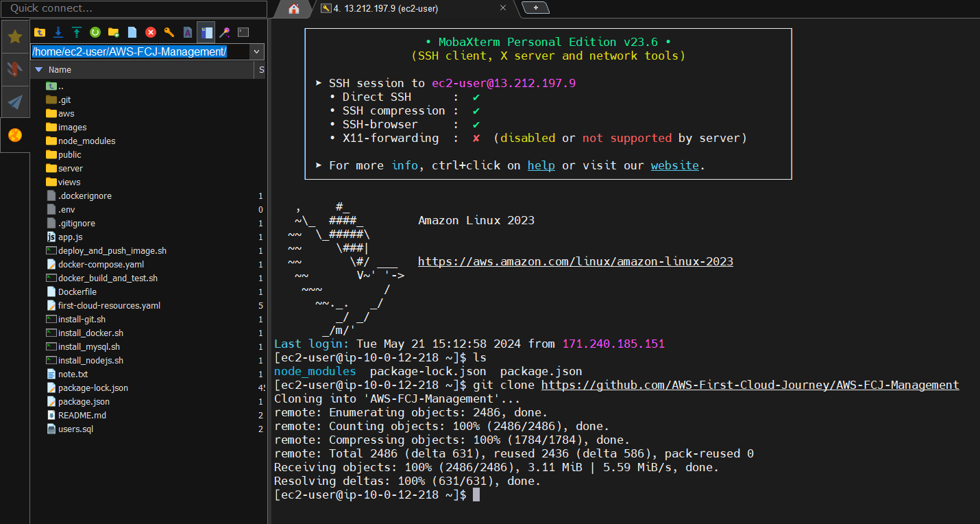This screenshot has height=524, width=980.
Task: Select the Sftp orange globe sidebar tab
Action: click(x=15, y=135)
